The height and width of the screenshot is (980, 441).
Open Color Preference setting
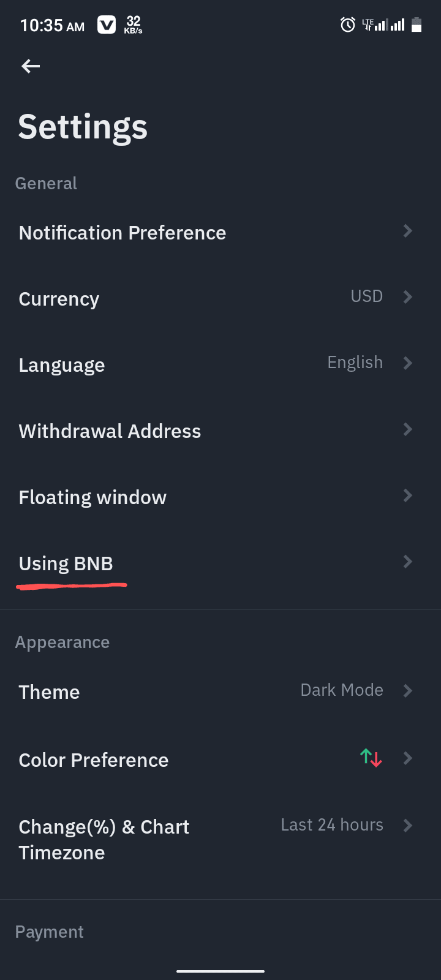pos(94,760)
